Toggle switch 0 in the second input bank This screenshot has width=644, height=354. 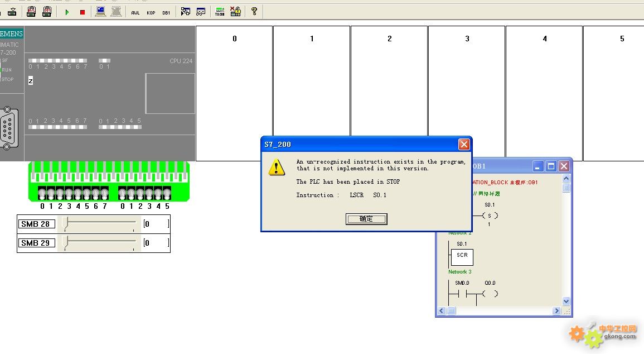coord(123,193)
